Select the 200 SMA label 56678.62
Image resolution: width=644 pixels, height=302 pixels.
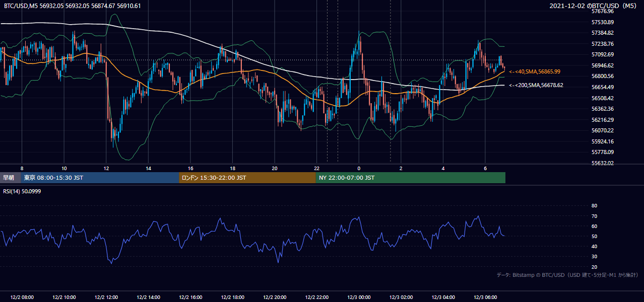536,86
